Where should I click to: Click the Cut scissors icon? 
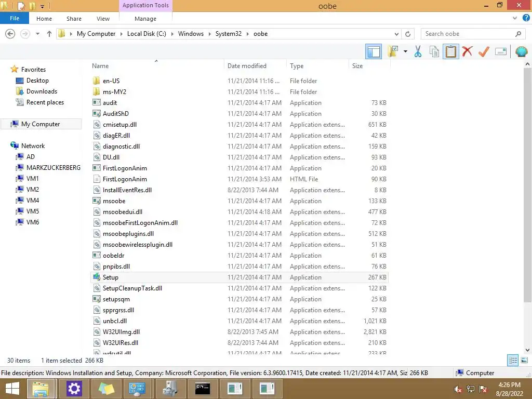(418, 51)
